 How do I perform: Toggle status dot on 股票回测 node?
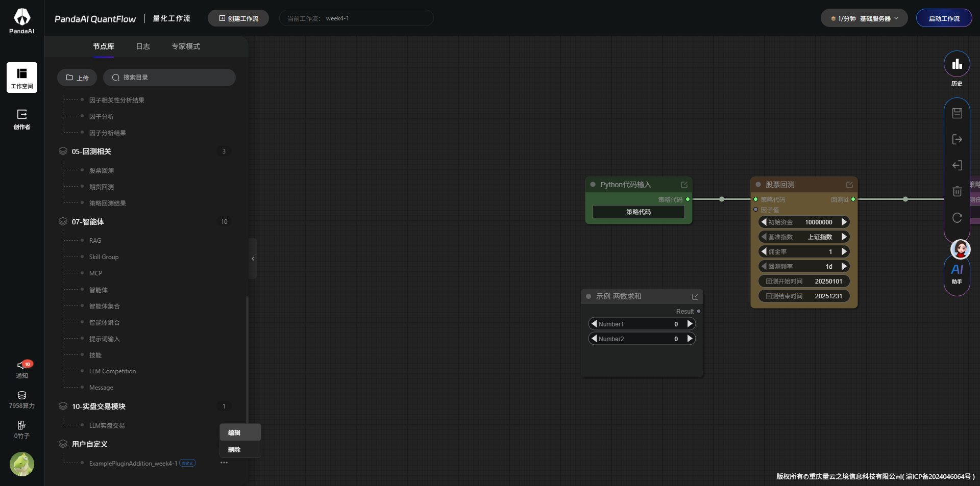pyautogui.click(x=758, y=185)
